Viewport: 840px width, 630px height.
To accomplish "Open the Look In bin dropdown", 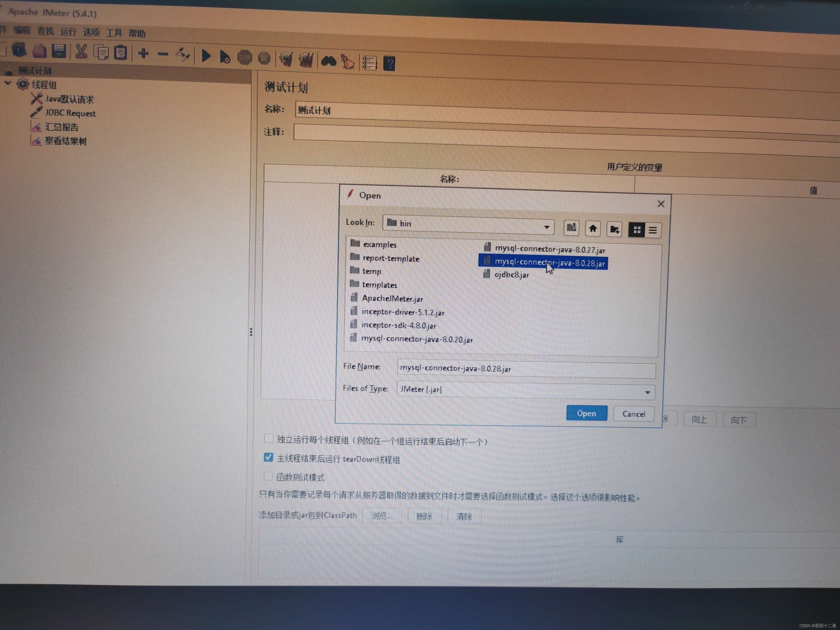I will click(547, 227).
